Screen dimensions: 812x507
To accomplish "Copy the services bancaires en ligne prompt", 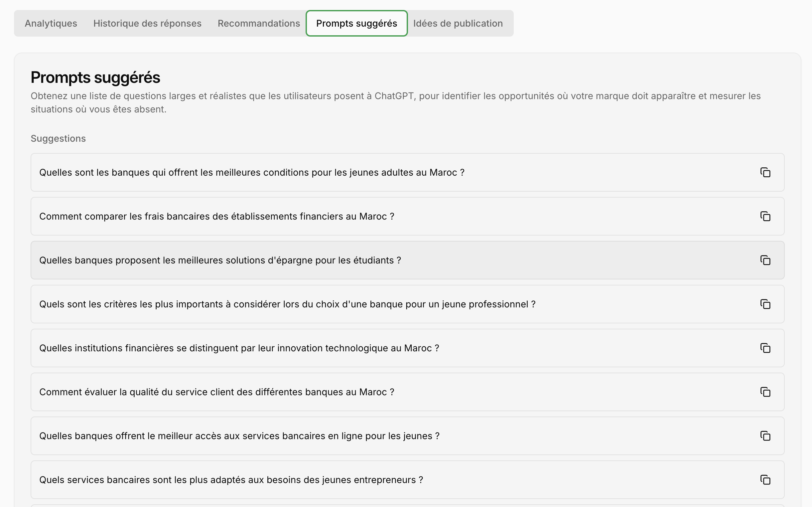I will (765, 436).
